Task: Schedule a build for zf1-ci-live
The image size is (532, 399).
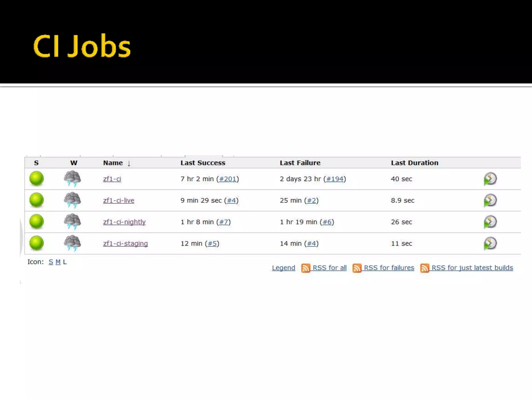Action: point(490,200)
